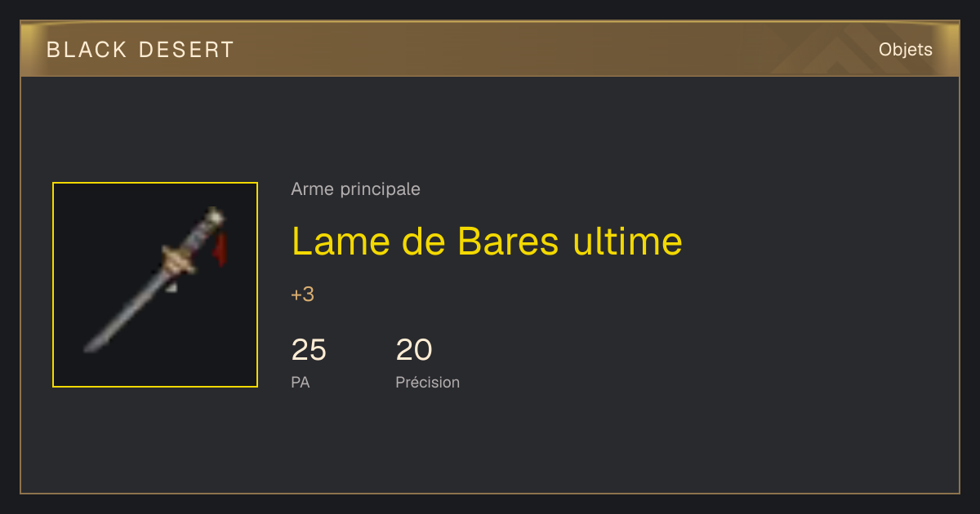The height and width of the screenshot is (514, 980).
Task: Click the red tassel on the sword icon
Action: (x=220, y=248)
